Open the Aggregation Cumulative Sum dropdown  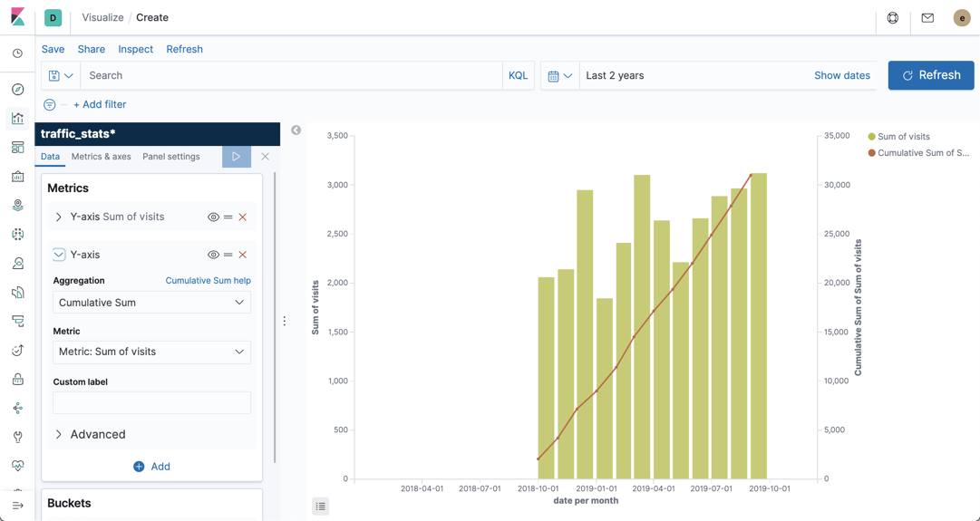(152, 303)
